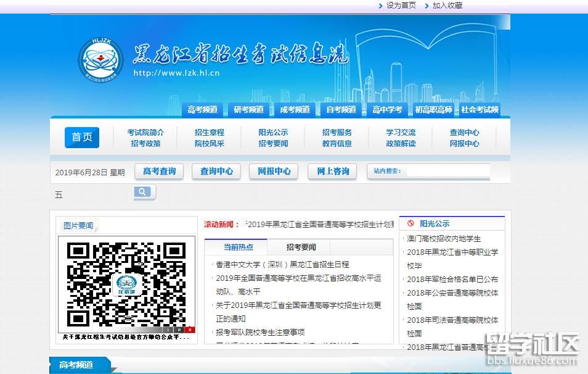Open 香港中文大学(深圳)黑龙江省招生日程 article
This screenshot has width=588, height=374.
point(282,264)
